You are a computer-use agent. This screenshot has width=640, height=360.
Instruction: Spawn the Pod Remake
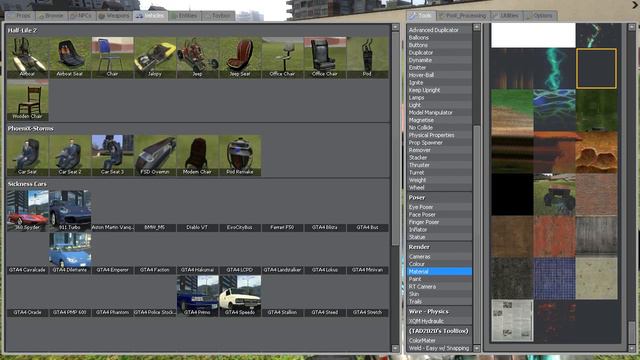click(x=240, y=155)
